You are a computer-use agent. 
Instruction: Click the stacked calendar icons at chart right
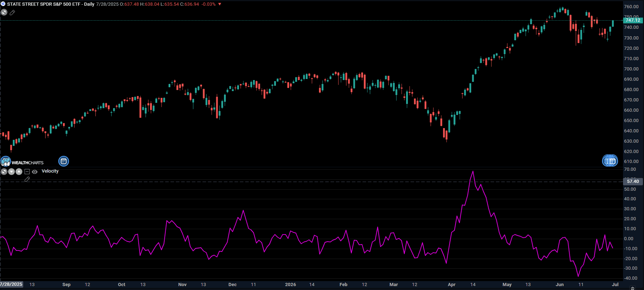tap(610, 161)
